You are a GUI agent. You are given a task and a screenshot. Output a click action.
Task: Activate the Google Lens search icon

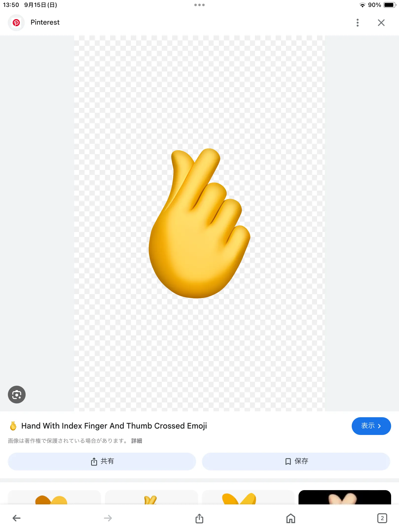(x=17, y=395)
